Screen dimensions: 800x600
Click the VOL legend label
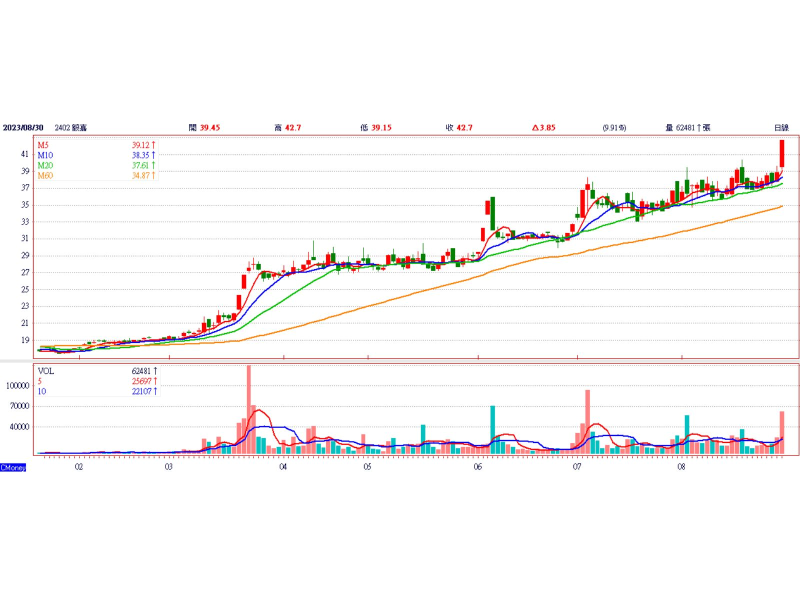pos(46,370)
